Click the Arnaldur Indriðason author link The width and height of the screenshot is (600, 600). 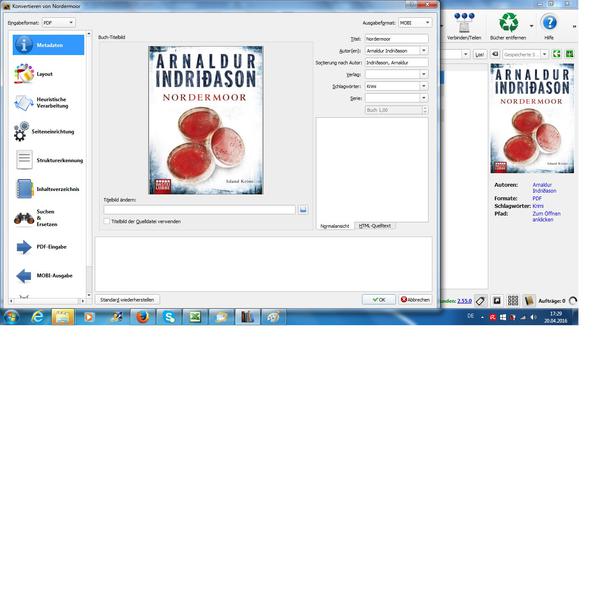[x=544, y=188]
